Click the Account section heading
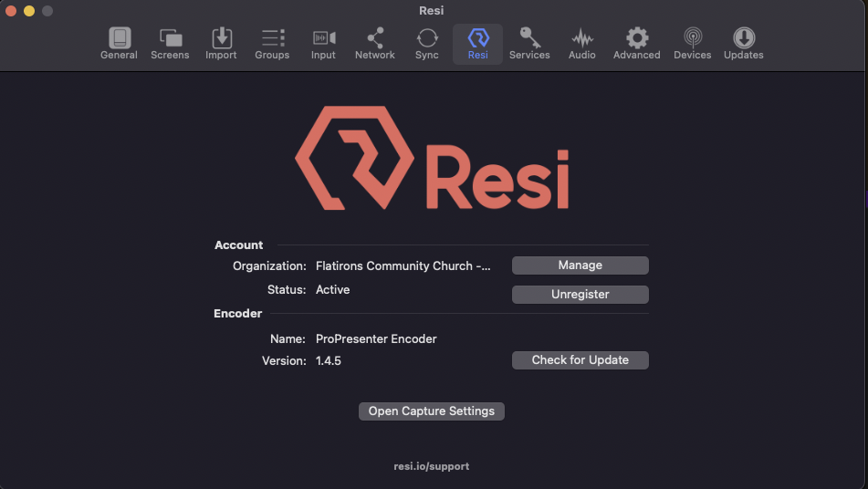Image resolution: width=868 pixels, height=489 pixels. [x=238, y=245]
